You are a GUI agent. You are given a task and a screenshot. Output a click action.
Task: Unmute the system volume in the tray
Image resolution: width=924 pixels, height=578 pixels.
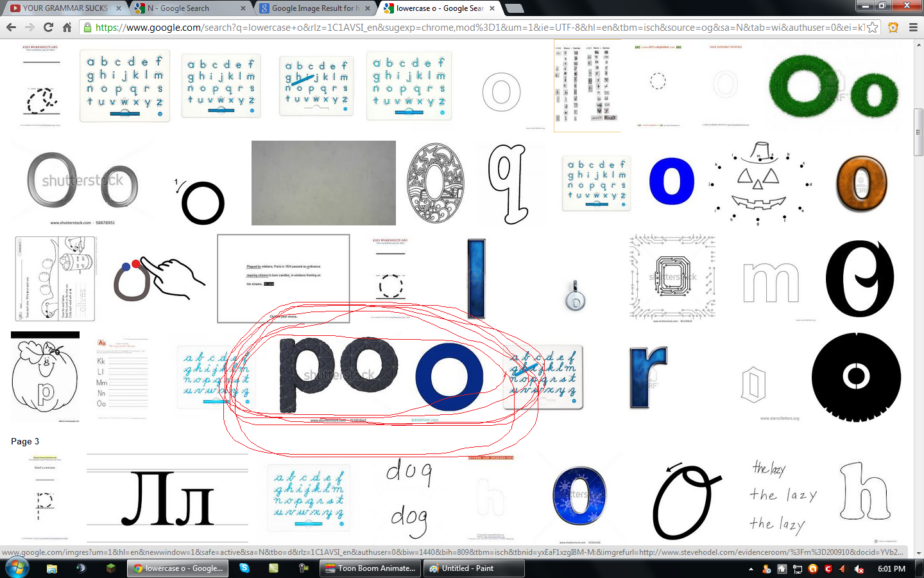(859, 568)
